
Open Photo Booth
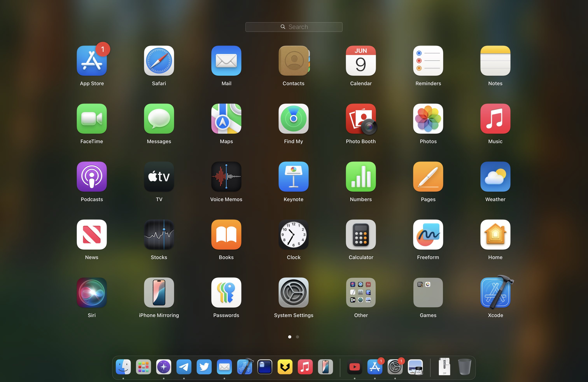click(x=361, y=119)
